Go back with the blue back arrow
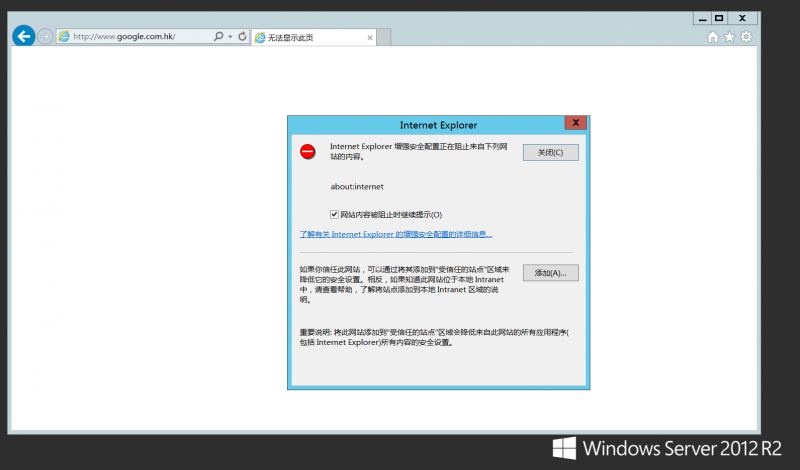This screenshot has width=800, height=470. (x=23, y=36)
